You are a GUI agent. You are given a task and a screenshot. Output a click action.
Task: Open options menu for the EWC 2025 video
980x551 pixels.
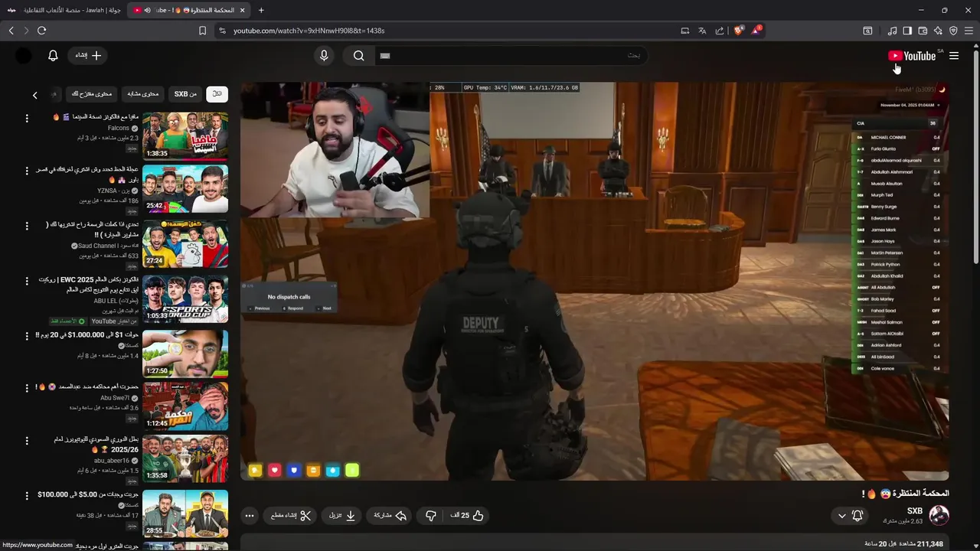(x=27, y=281)
